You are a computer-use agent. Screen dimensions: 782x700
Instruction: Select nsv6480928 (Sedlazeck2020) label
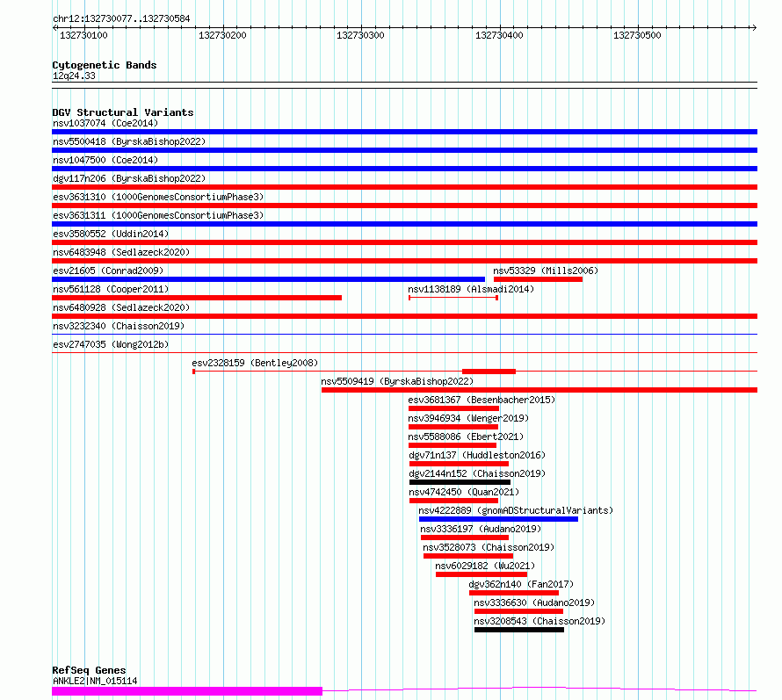[x=121, y=307]
